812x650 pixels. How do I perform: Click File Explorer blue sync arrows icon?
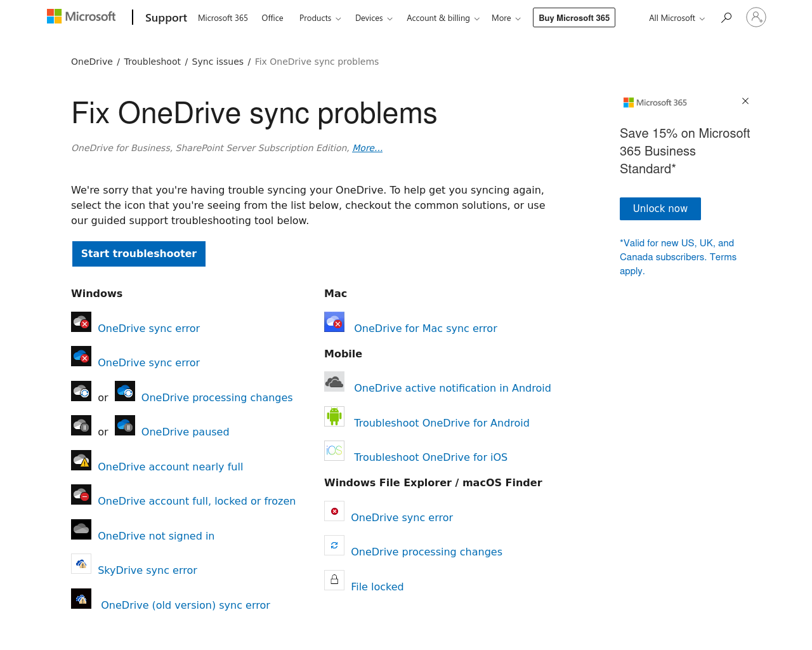click(334, 545)
